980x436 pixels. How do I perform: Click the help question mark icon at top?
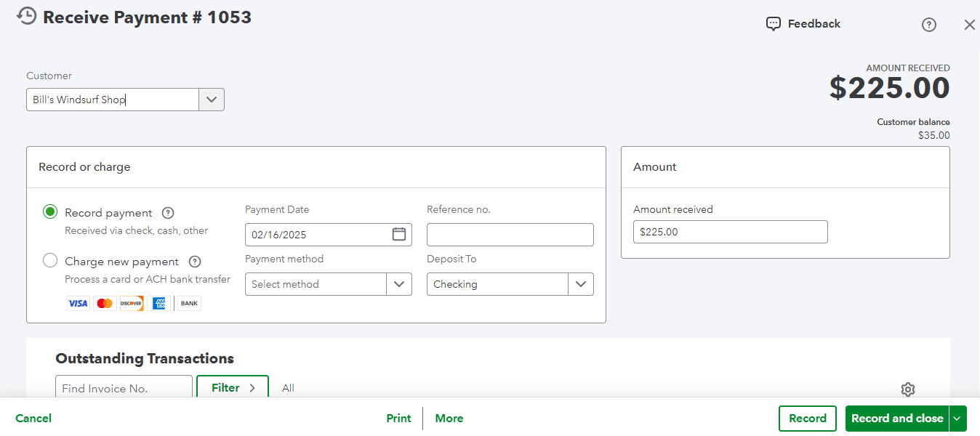[928, 25]
